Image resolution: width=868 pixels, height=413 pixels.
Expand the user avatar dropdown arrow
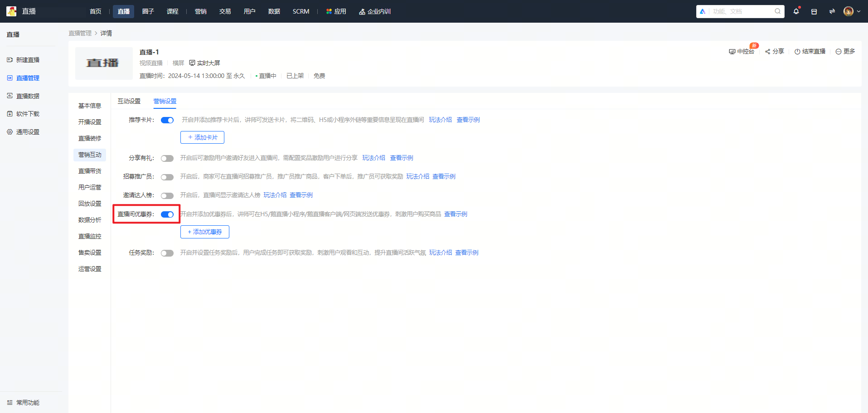pyautogui.click(x=858, y=11)
